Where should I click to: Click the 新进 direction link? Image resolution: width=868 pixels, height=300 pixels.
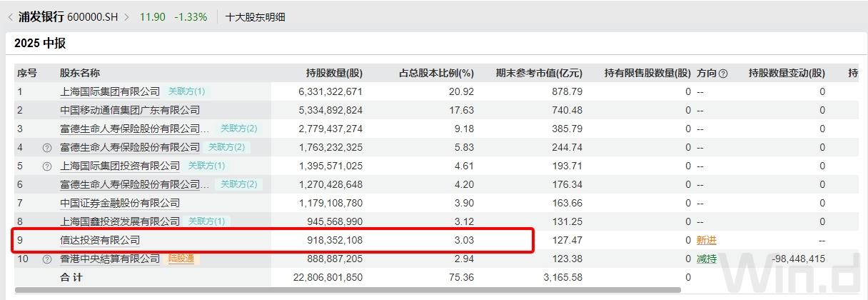(706, 240)
